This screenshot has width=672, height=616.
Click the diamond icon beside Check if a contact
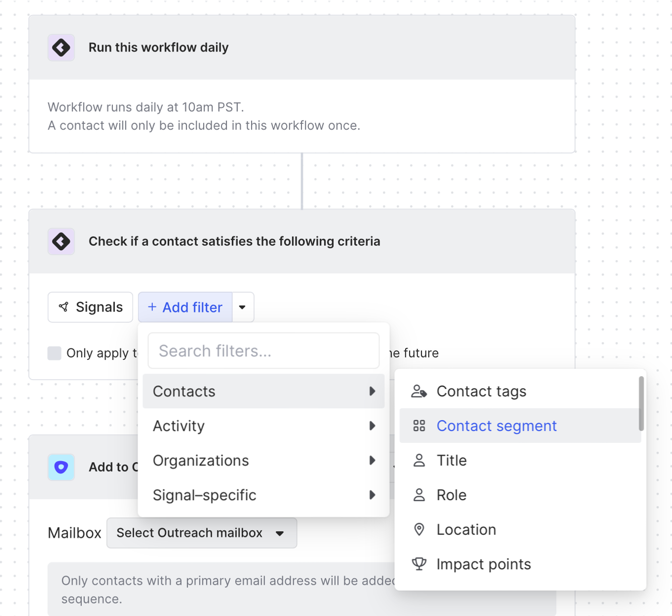tap(61, 241)
